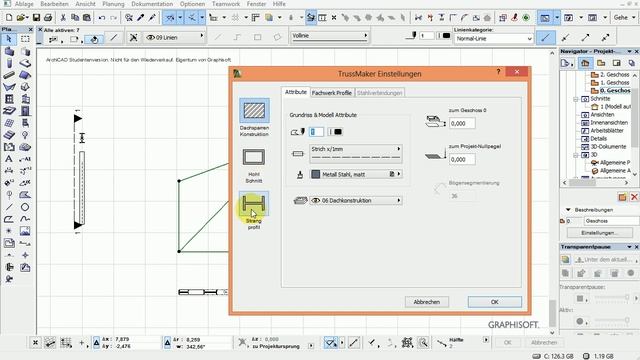Select line with end arrowhead option

click(585, 38)
